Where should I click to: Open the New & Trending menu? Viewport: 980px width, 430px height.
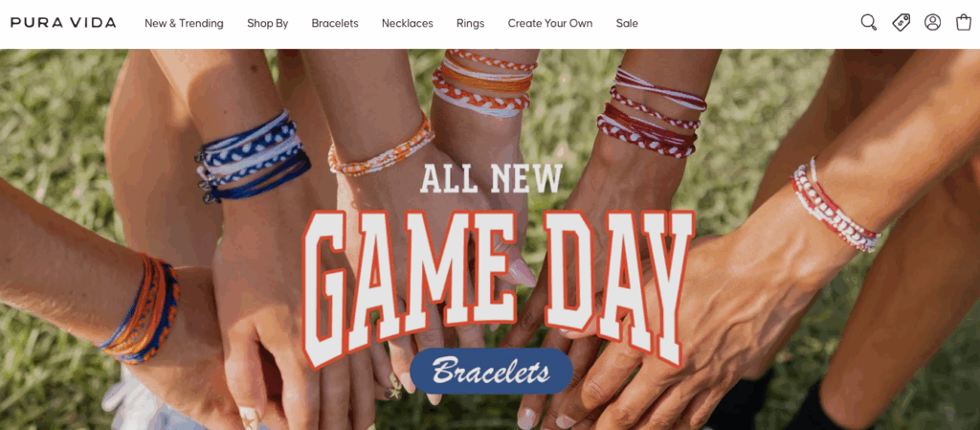184,23
